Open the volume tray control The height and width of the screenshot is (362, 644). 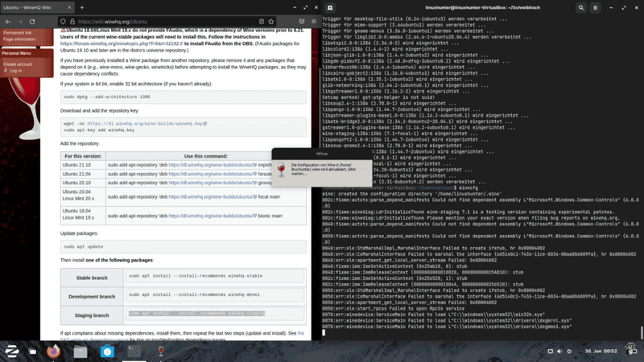[x=559, y=352]
